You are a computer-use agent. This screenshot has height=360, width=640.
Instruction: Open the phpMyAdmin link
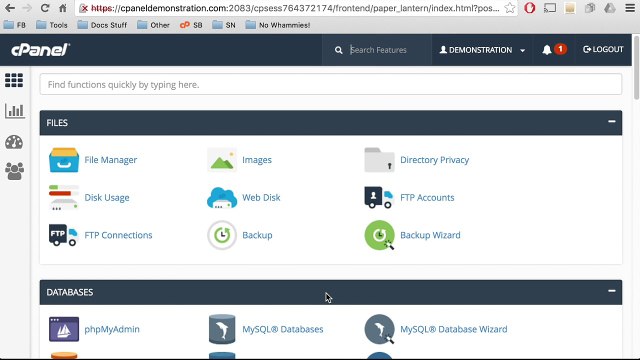[x=112, y=329]
